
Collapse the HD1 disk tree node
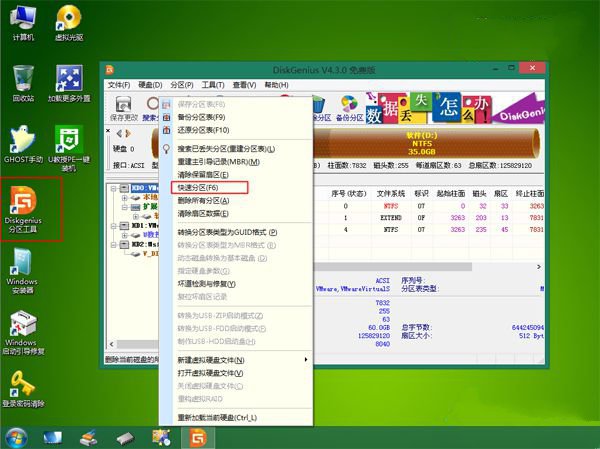point(114,226)
